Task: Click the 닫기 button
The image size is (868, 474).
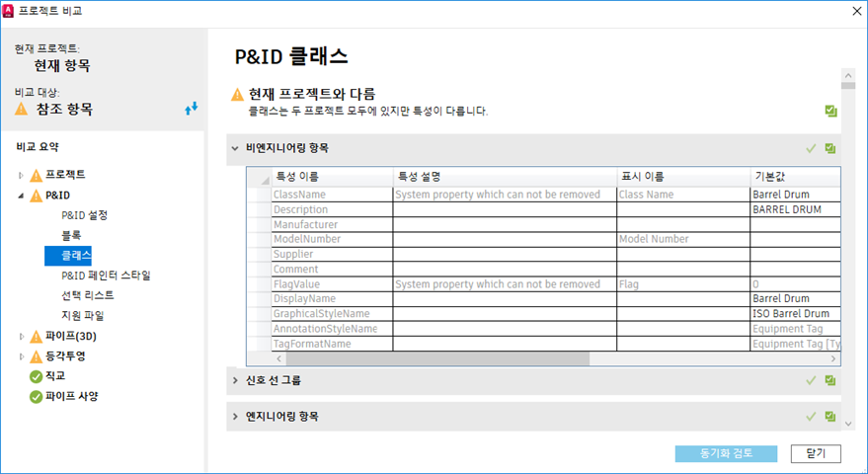Action: pos(816,453)
